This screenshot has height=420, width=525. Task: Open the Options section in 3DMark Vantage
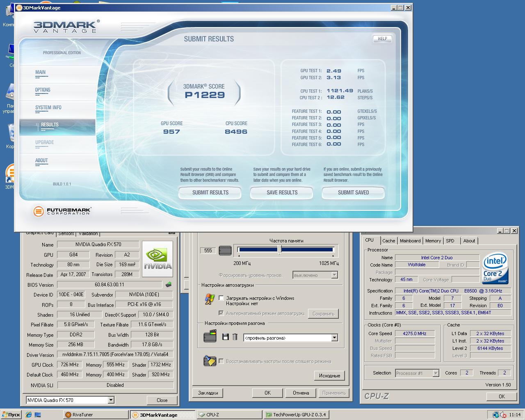click(43, 90)
